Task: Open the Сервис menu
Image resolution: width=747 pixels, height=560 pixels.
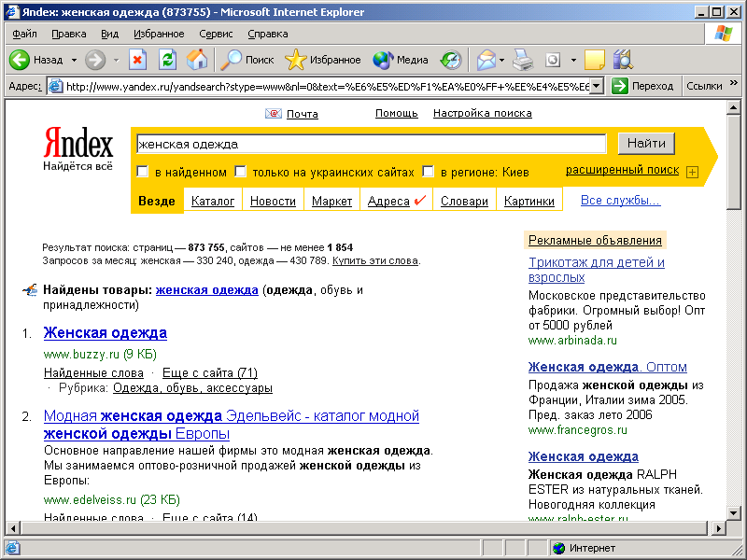Action: 216,34
